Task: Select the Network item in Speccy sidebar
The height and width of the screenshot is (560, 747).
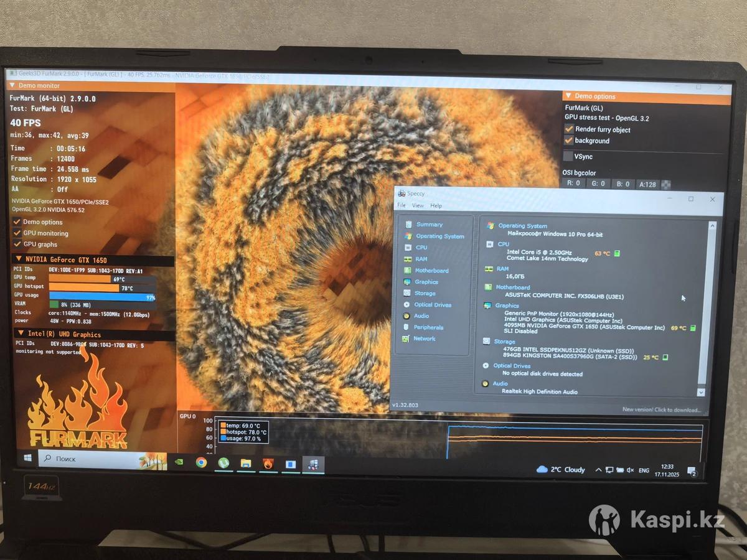Action: coord(424,338)
